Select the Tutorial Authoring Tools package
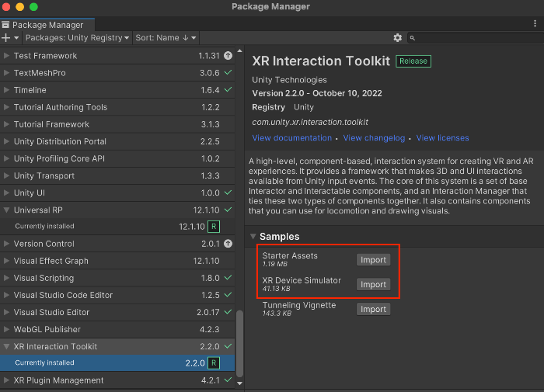Viewport: 544px width, 392px height. coord(117,107)
